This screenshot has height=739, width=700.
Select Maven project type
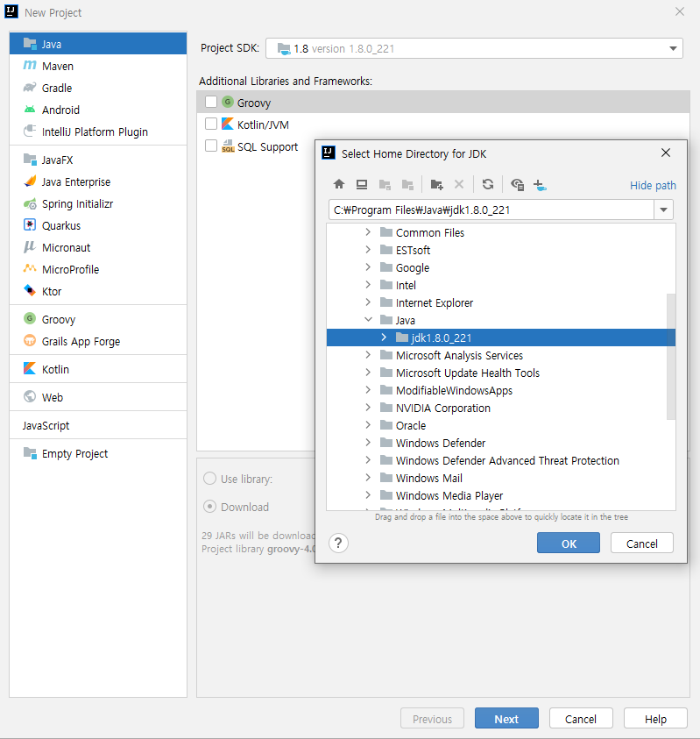tap(98, 66)
